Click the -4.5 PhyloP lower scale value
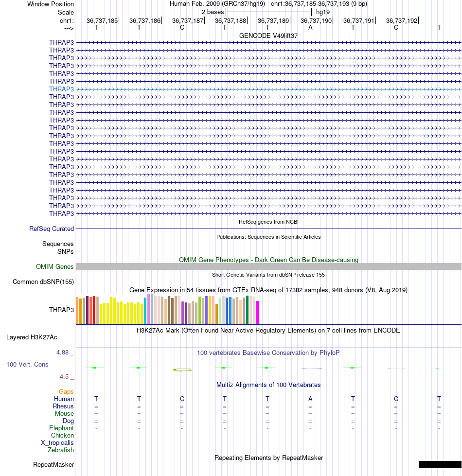Image resolution: width=462 pixels, height=476 pixels. coord(63,376)
